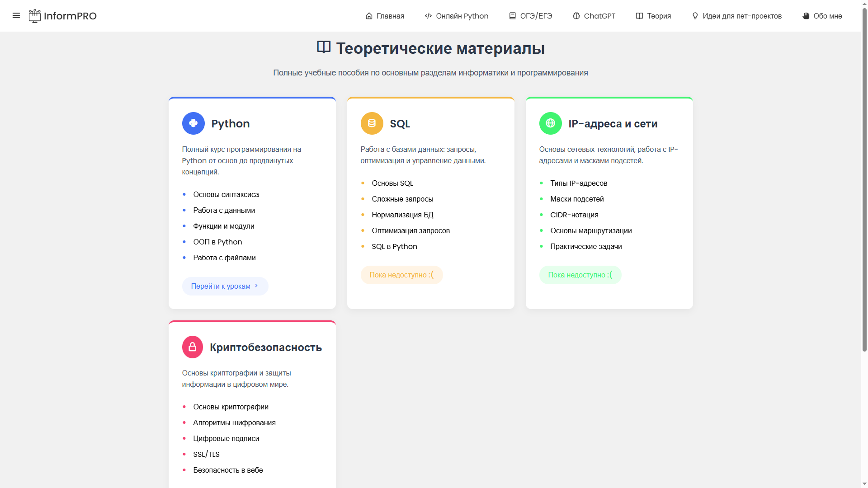Click the Теоретические материалы heading

coord(440,48)
